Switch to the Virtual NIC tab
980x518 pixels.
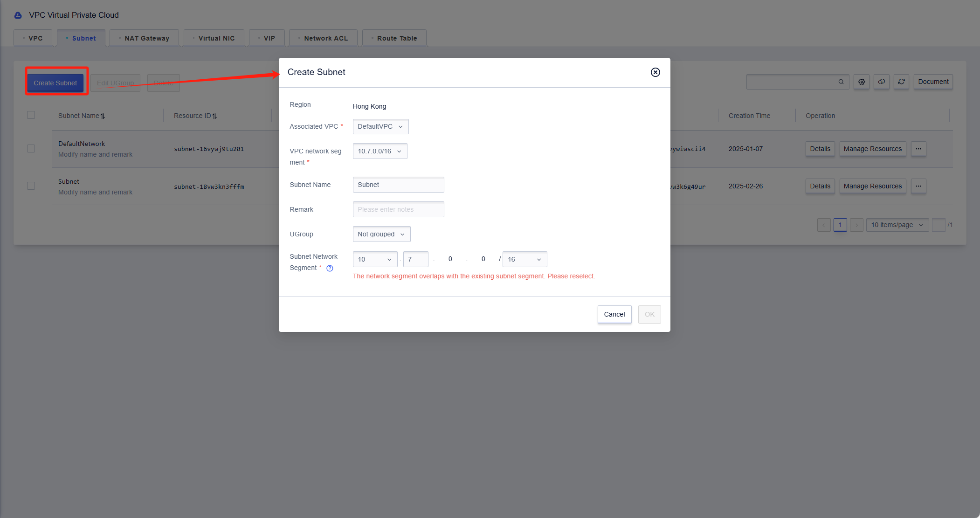click(214, 38)
